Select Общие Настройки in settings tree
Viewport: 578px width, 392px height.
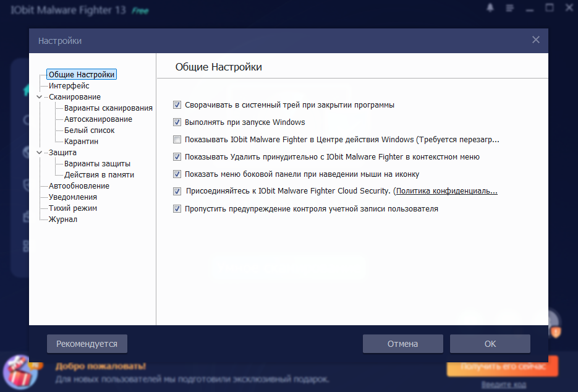(82, 74)
